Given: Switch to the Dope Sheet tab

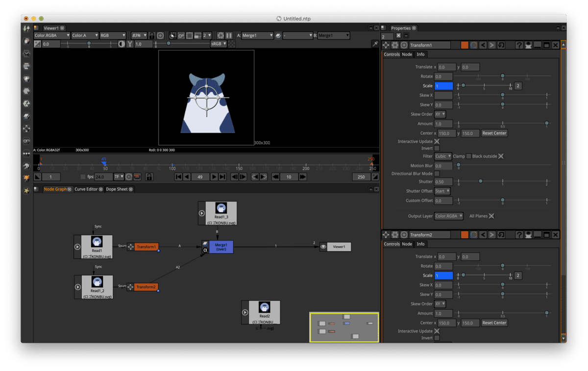Looking at the screenshot, I should [117, 189].
